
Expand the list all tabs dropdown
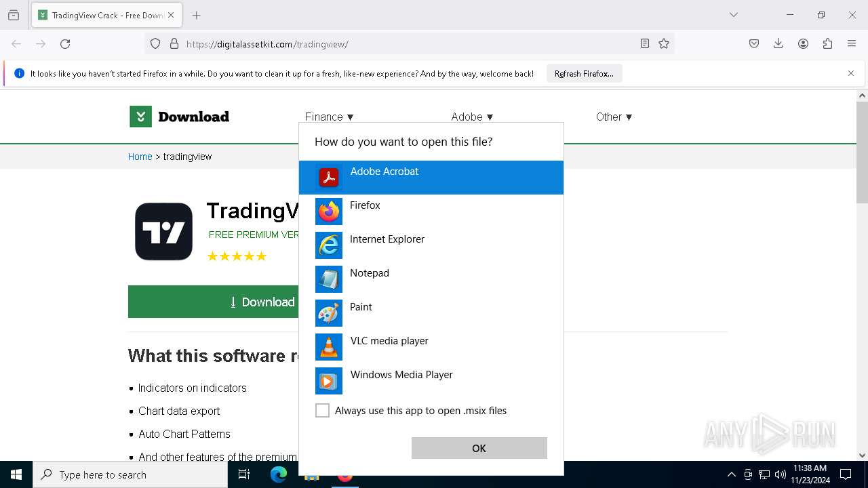(x=734, y=15)
